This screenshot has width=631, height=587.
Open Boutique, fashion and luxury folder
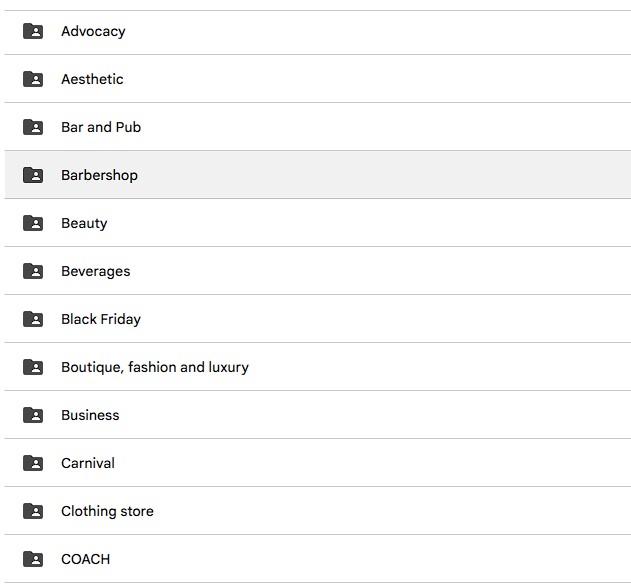[x=155, y=367]
